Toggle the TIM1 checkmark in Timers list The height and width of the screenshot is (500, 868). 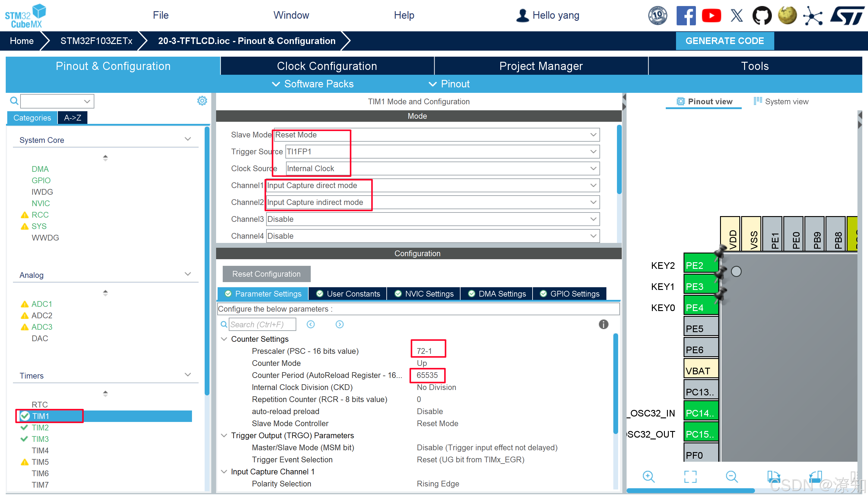click(25, 416)
